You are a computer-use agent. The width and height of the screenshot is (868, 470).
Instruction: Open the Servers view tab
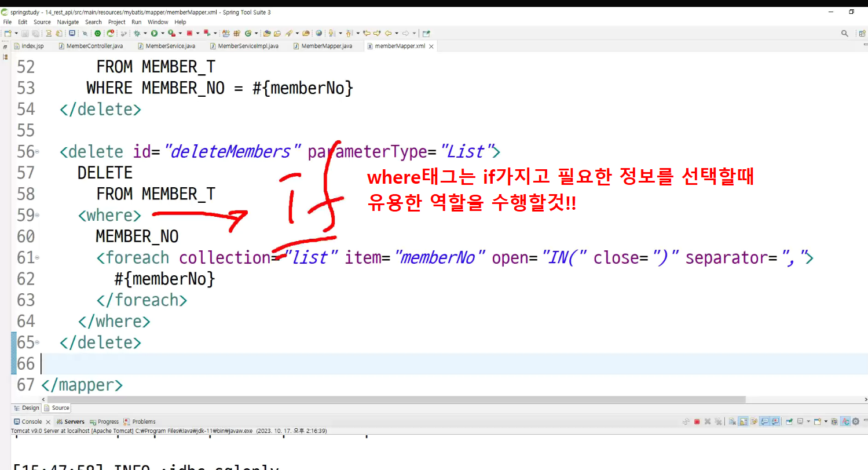70,422
